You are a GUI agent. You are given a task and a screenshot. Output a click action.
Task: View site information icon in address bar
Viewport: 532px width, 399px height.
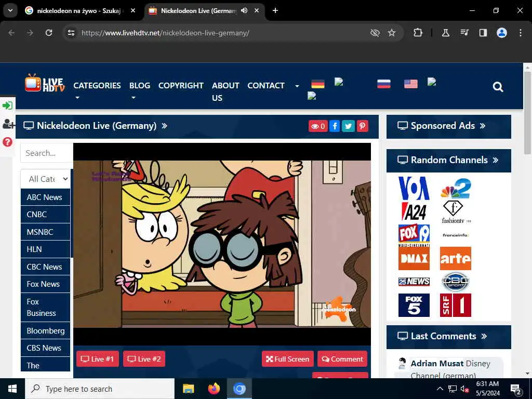tap(71, 33)
